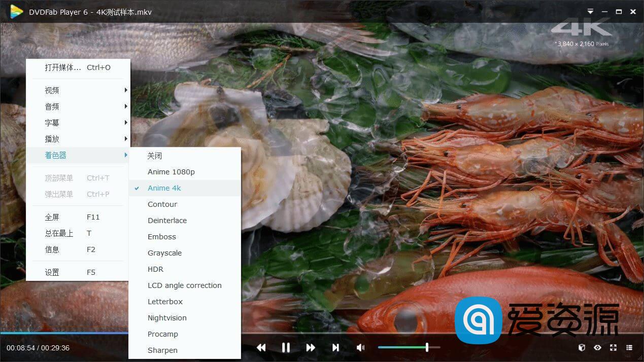Open 设置 from the menu
644x362 pixels.
tap(52, 272)
